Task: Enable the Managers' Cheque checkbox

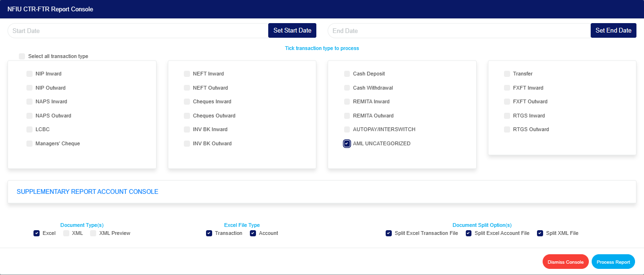Action: [x=30, y=144]
